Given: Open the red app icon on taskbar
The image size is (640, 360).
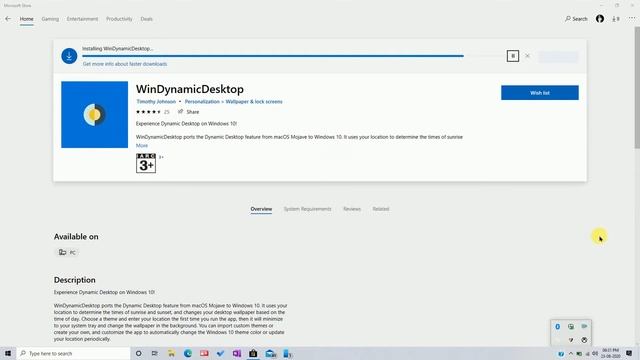Looking at the screenshot, I should coord(204,353).
